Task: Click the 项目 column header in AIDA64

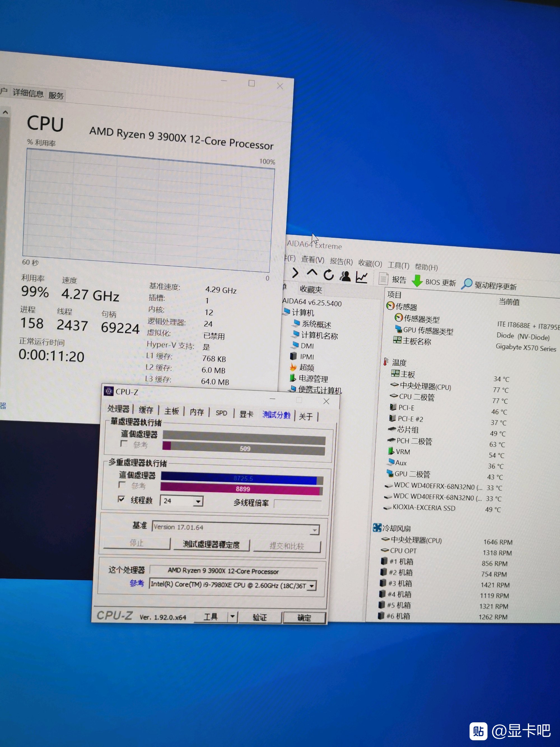Action: coord(394,294)
